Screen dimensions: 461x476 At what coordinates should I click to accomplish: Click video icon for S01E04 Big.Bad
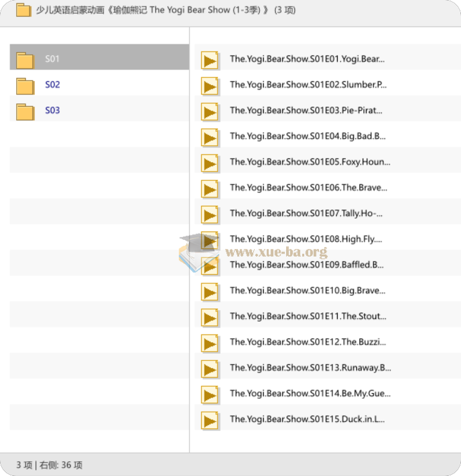[210, 138]
